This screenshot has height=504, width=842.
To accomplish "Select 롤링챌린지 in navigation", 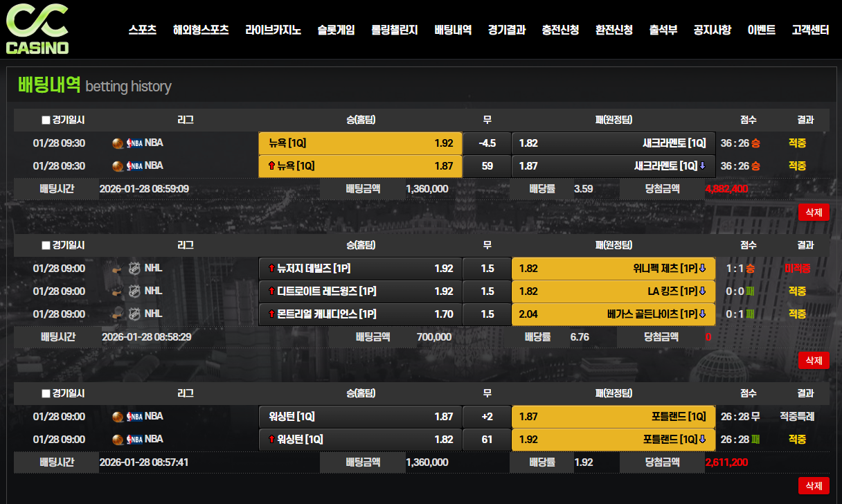I will 395,30.
